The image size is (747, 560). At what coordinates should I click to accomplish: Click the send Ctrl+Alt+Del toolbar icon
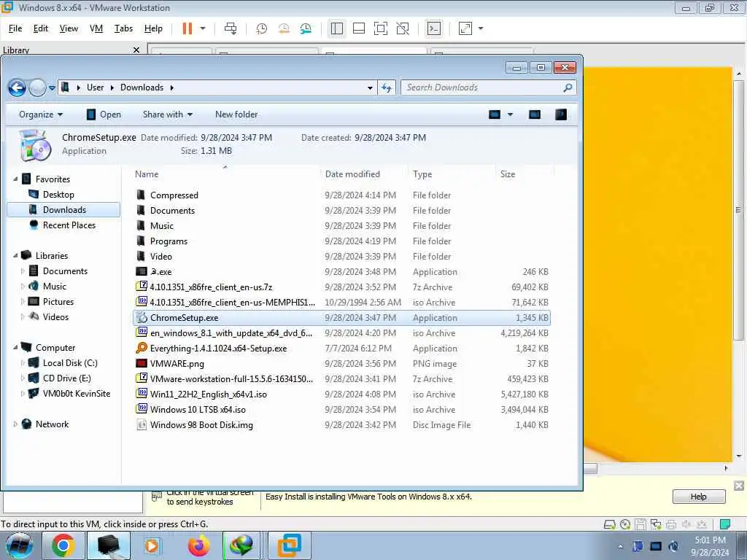231,28
